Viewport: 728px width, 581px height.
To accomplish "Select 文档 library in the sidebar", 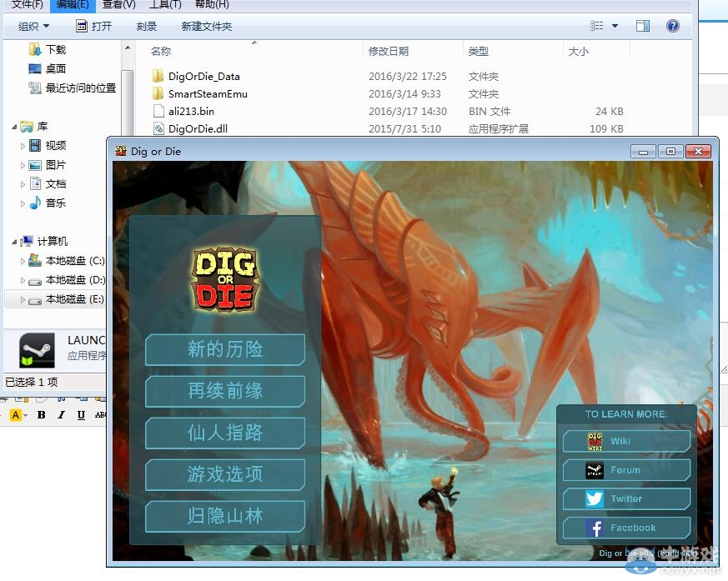I will coord(56,184).
